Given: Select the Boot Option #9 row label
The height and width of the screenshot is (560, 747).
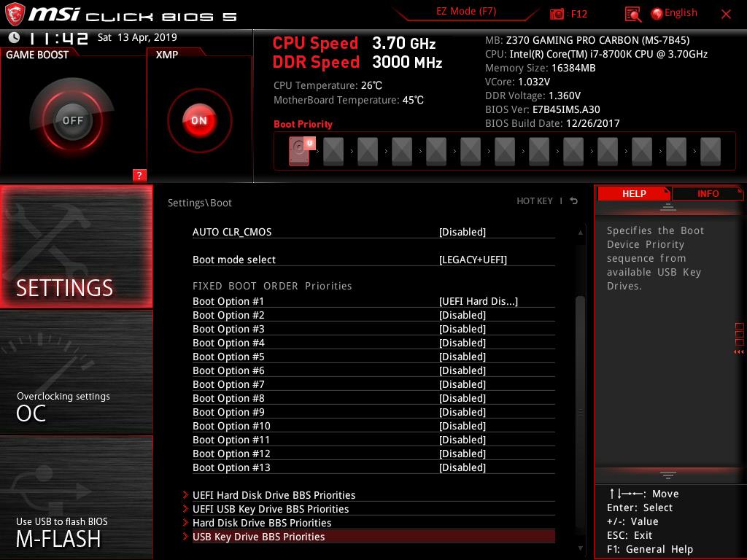Looking at the screenshot, I should (228, 412).
